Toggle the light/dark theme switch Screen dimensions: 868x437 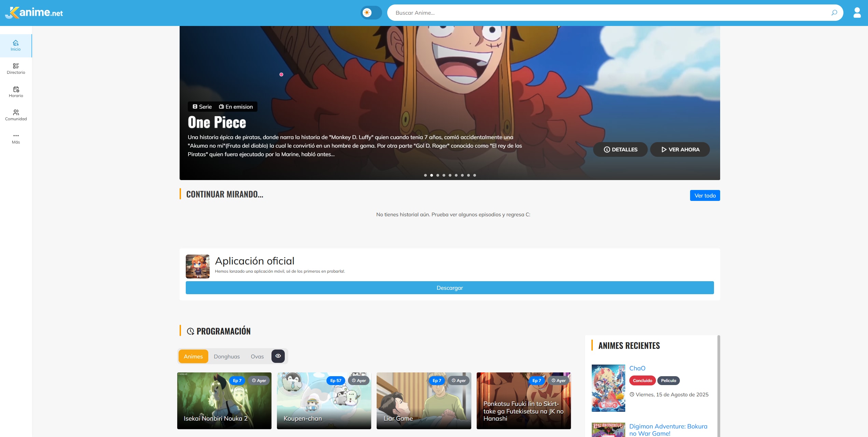(371, 13)
